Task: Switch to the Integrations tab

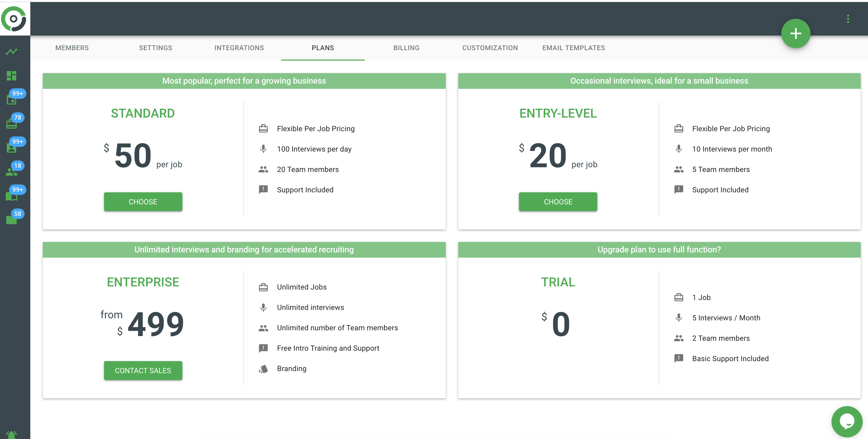Action: point(239,48)
